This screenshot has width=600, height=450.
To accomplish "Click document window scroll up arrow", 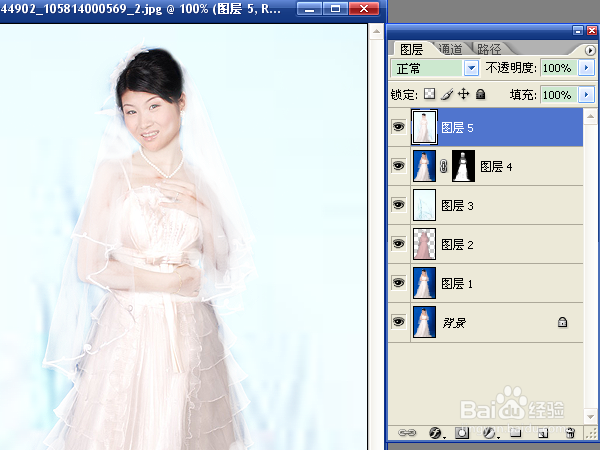I will pos(377,31).
